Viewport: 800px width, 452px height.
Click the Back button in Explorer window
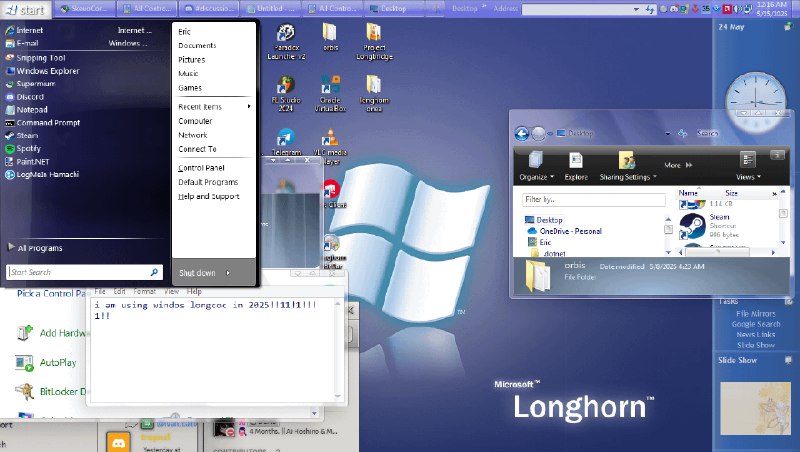pos(521,134)
